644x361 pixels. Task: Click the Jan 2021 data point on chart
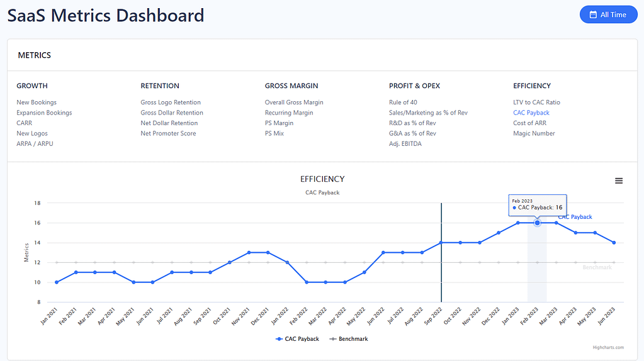click(57, 282)
